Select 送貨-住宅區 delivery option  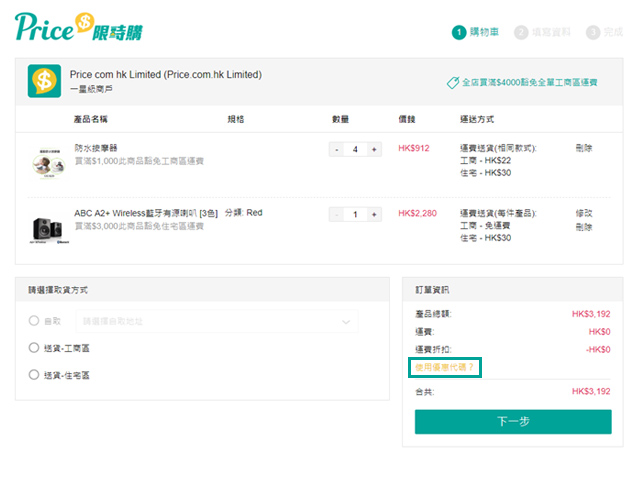[x=34, y=375]
